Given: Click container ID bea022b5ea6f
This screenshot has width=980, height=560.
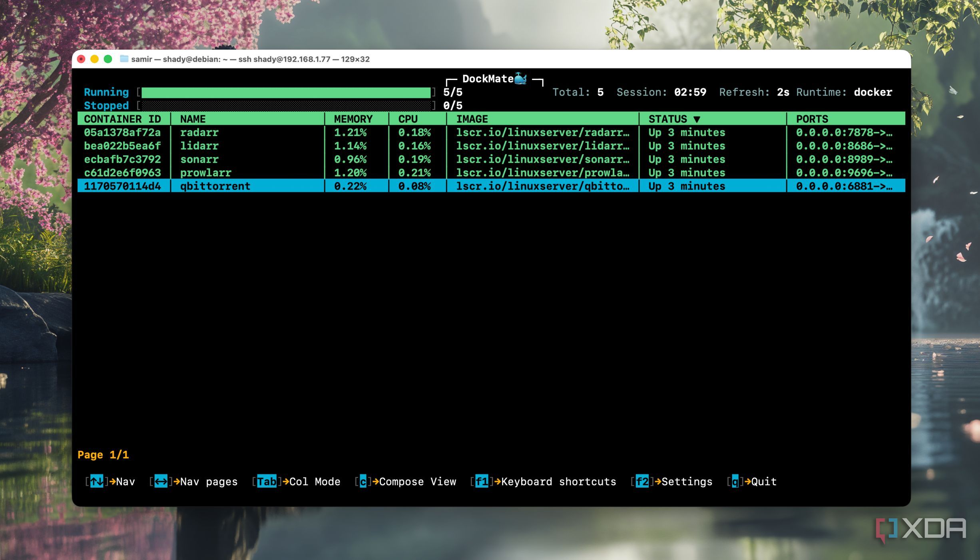Looking at the screenshot, I should tap(122, 146).
